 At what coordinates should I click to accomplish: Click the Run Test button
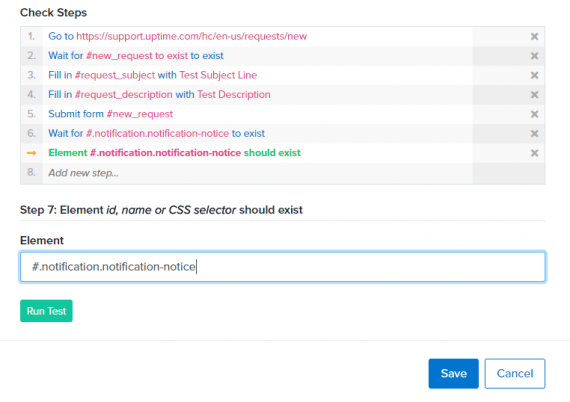46,311
